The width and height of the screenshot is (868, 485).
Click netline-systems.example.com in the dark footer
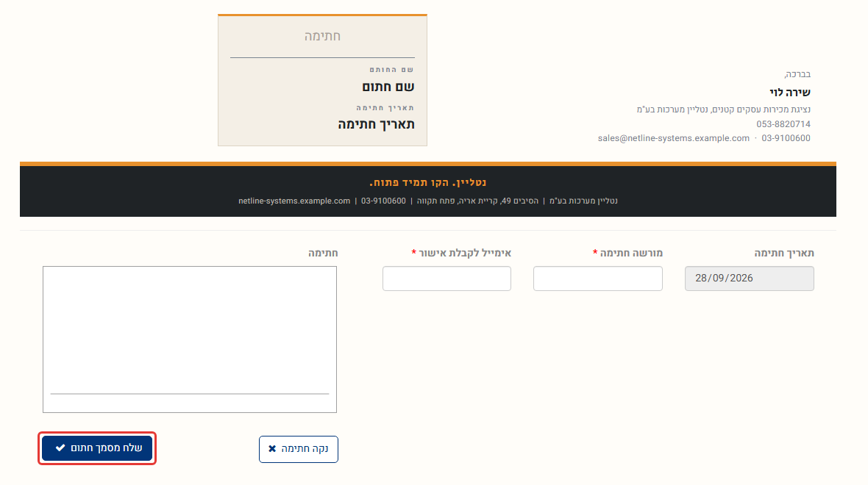[x=294, y=201]
